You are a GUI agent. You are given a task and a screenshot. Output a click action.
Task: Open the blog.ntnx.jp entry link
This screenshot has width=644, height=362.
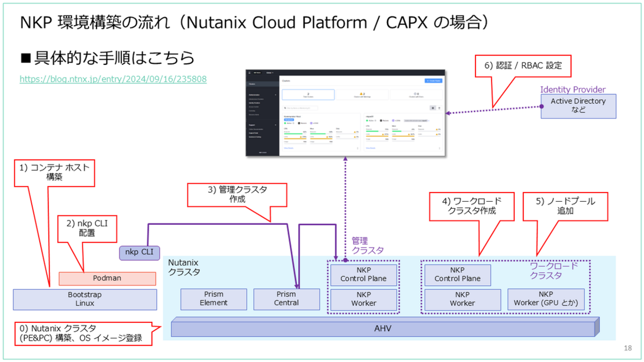tap(113, 78)
